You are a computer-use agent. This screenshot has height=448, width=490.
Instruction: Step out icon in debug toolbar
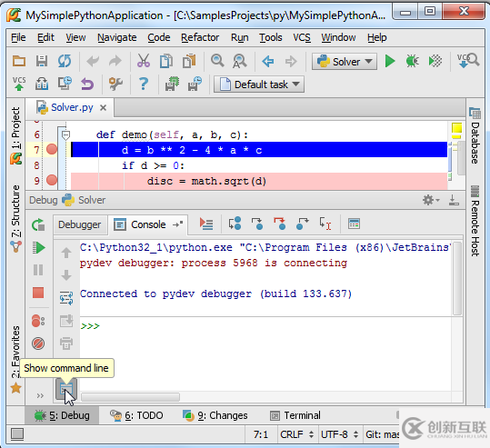click(x=302, y=224)
